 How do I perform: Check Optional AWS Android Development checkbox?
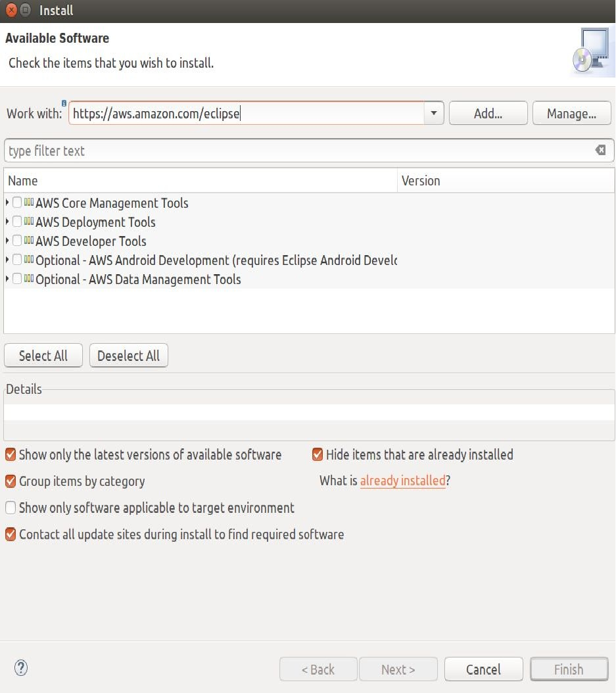[x=17, y=260]
